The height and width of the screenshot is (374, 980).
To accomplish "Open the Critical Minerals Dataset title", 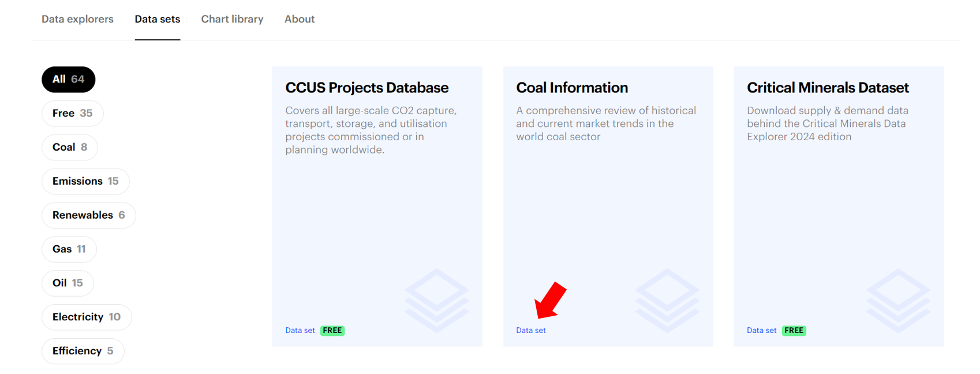I will pyautogui.click(x=828, y=88).
